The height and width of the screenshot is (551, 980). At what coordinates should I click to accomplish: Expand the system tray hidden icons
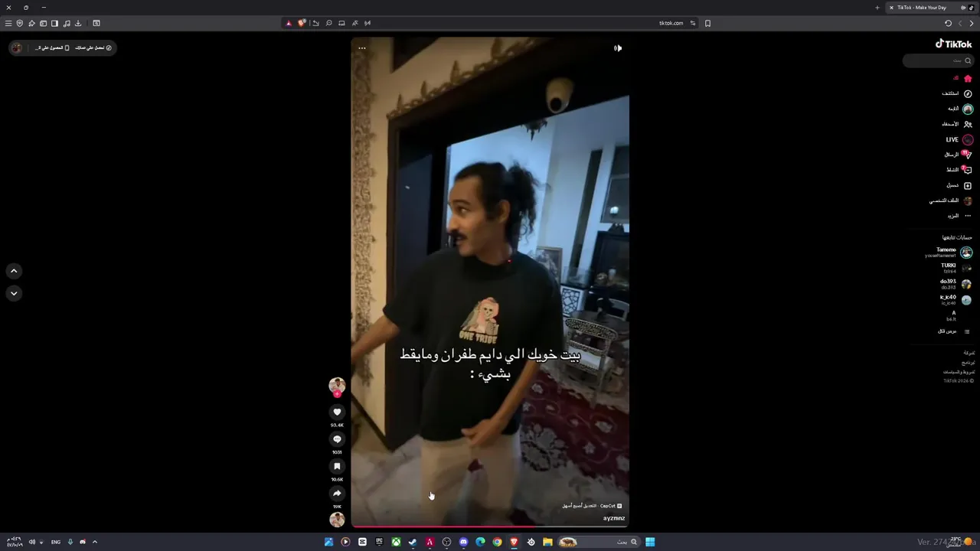95,542
